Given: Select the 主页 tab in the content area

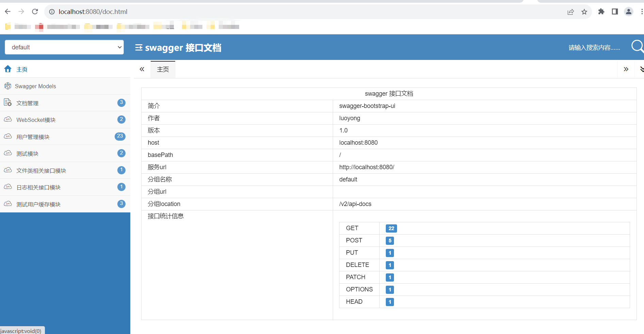Looking at the screenshot, I should (163, 69).
